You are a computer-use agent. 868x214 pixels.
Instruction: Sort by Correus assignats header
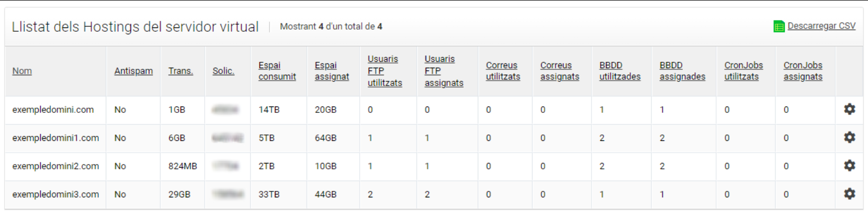click(560, 71)
